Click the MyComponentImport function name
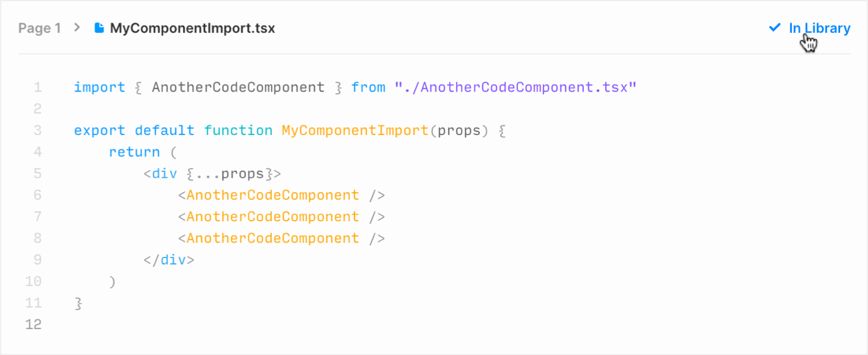 [x=355, y=130]
